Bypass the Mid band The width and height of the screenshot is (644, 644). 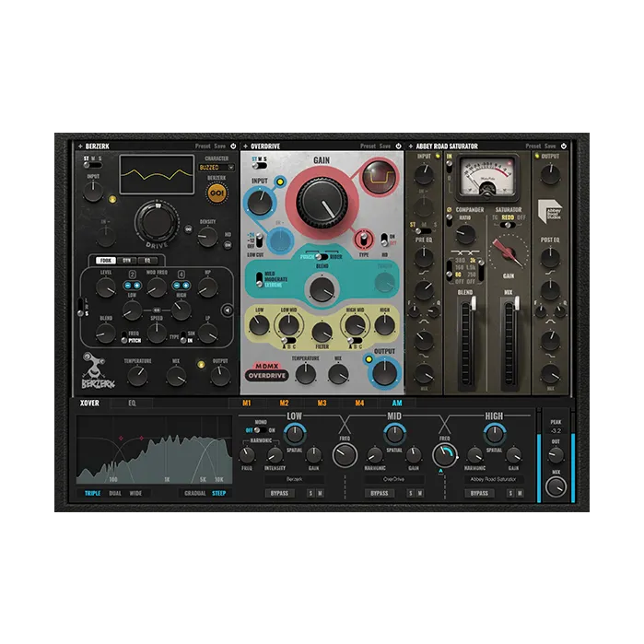coord(379,493)
